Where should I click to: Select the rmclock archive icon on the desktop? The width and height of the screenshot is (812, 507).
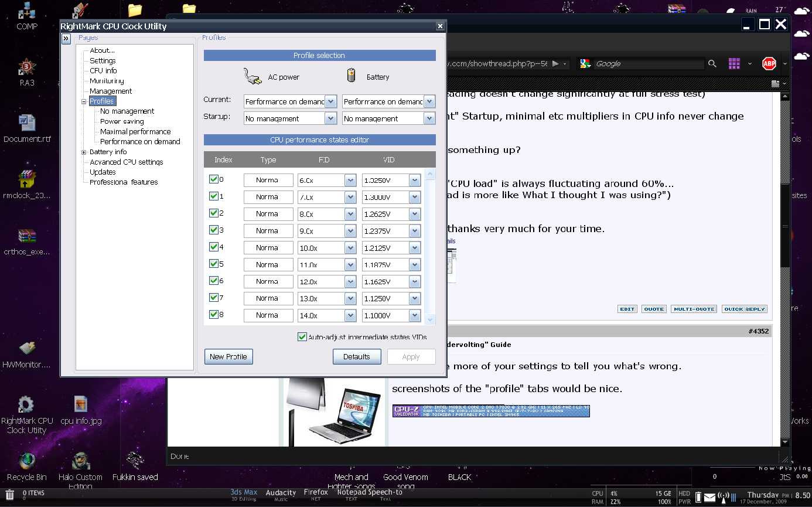[x=27, y=185]
